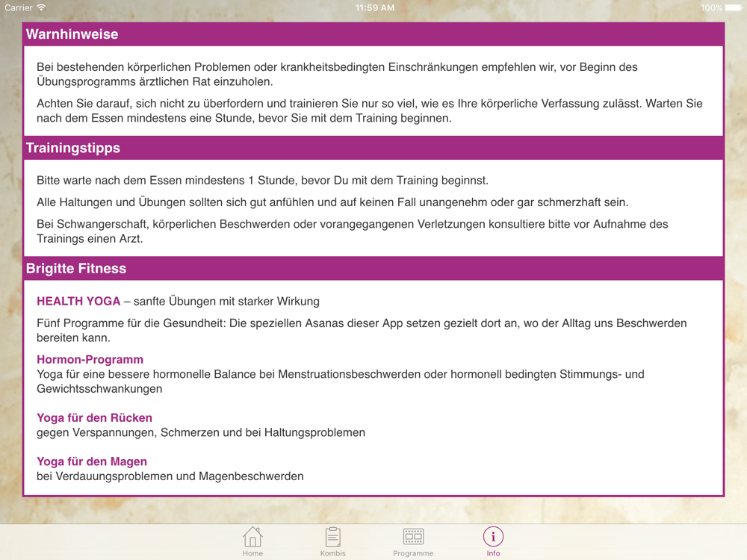Viewport: 747px width, 560px height.
Task: Select the Trainingstipps section header
Action: 373,148
